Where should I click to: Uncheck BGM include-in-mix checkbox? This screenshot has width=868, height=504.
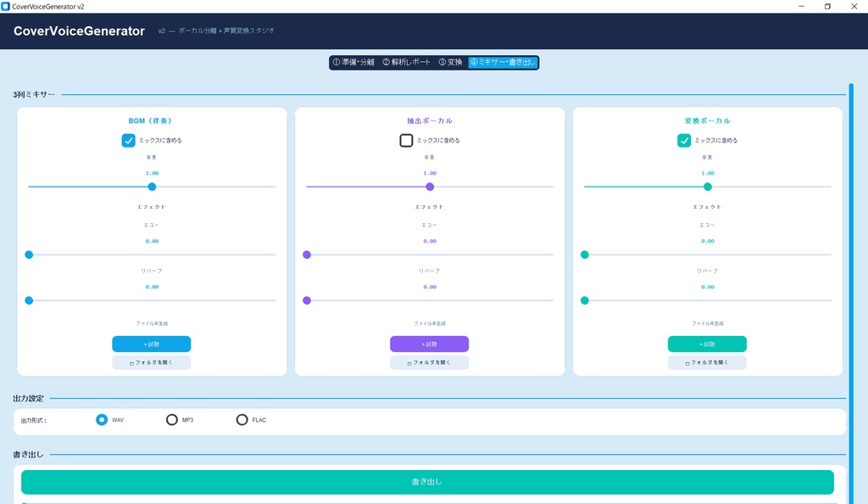[x=129, y=140]
